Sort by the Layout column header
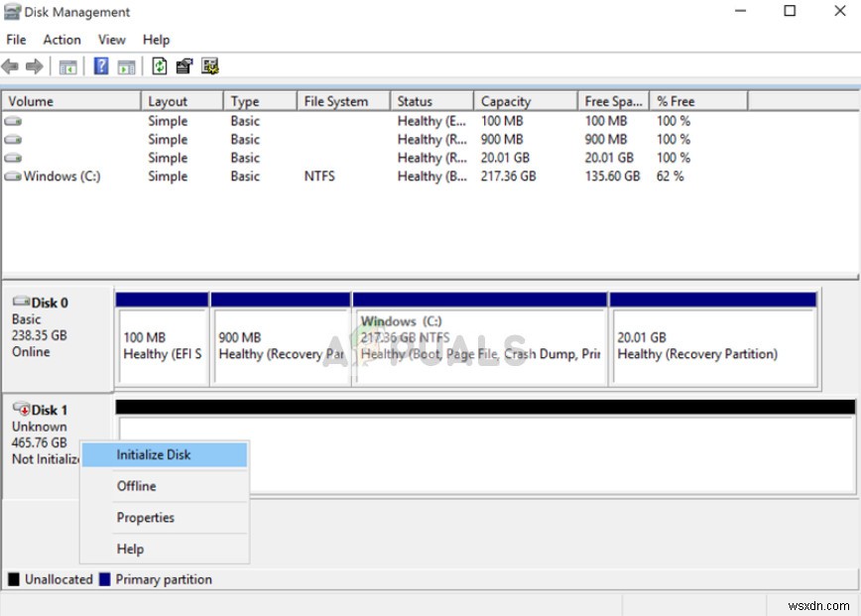This screenshot has width=861, height=616. tap(183, 101)
